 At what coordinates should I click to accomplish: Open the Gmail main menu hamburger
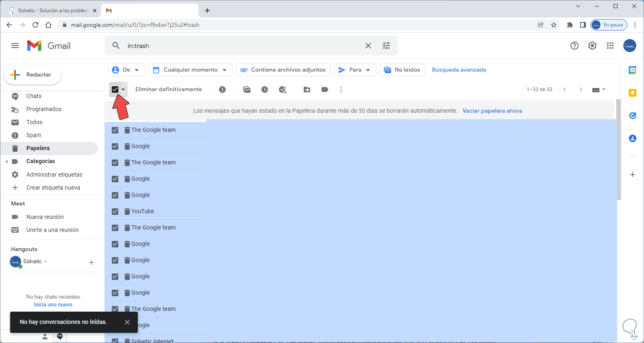point(15,46)
